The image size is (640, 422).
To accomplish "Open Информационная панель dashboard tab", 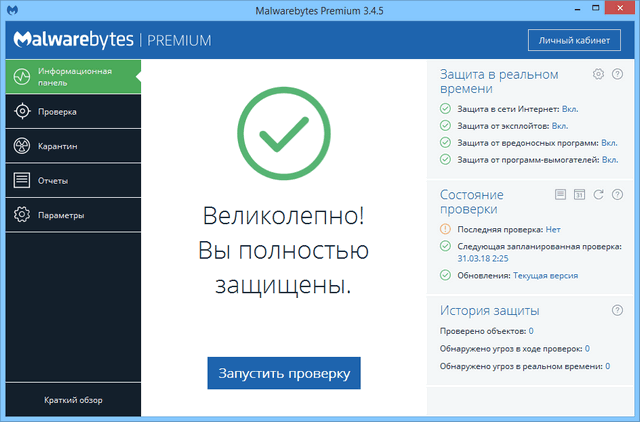I will pos(73,77).
